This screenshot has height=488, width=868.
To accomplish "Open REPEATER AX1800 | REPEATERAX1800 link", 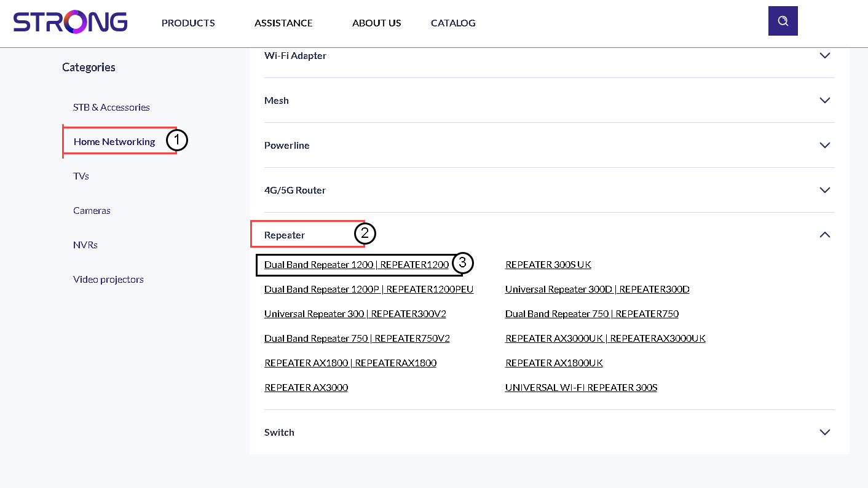I will coord(350,363).
